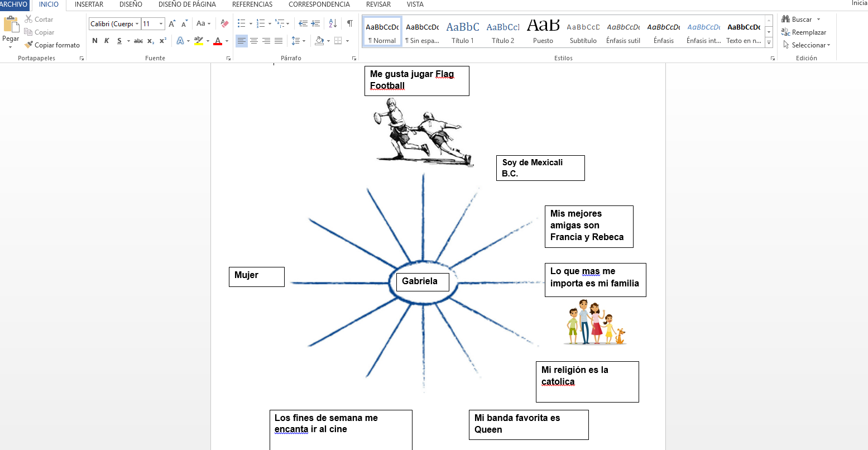
Task: Open the Change Case (Aa) menu
Action: pos(203,24)
